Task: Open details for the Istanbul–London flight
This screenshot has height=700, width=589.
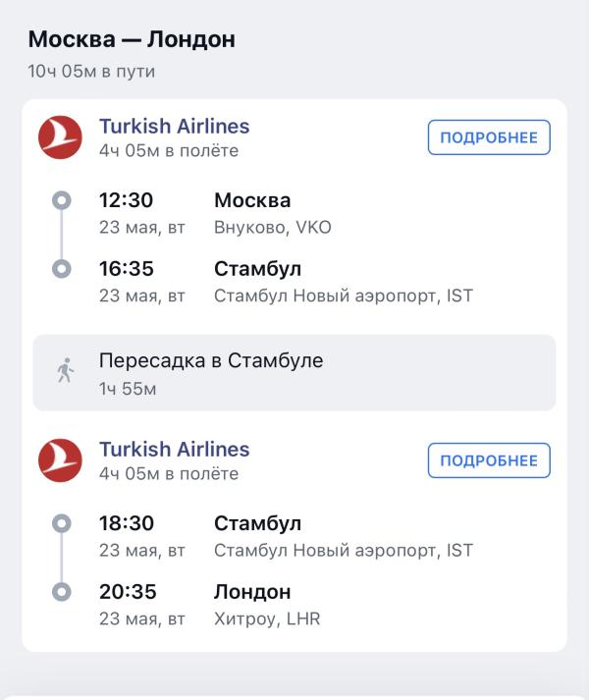Action: click(489, 460)
